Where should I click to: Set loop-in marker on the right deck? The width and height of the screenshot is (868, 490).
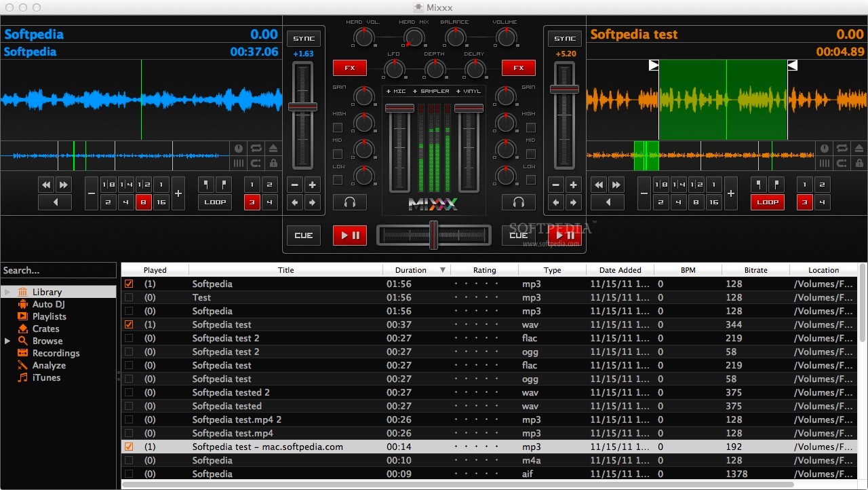point(759,185)
